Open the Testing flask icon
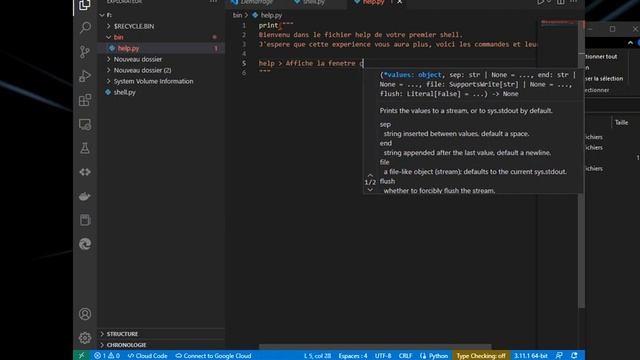This screenshot has width=640, height=360. tap(85, 148)
